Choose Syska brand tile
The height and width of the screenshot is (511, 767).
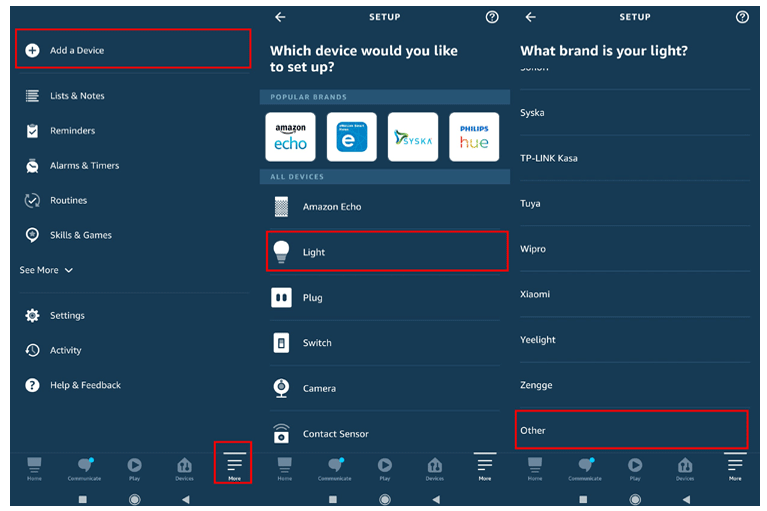pyautogui.click(x=413, y=137)
